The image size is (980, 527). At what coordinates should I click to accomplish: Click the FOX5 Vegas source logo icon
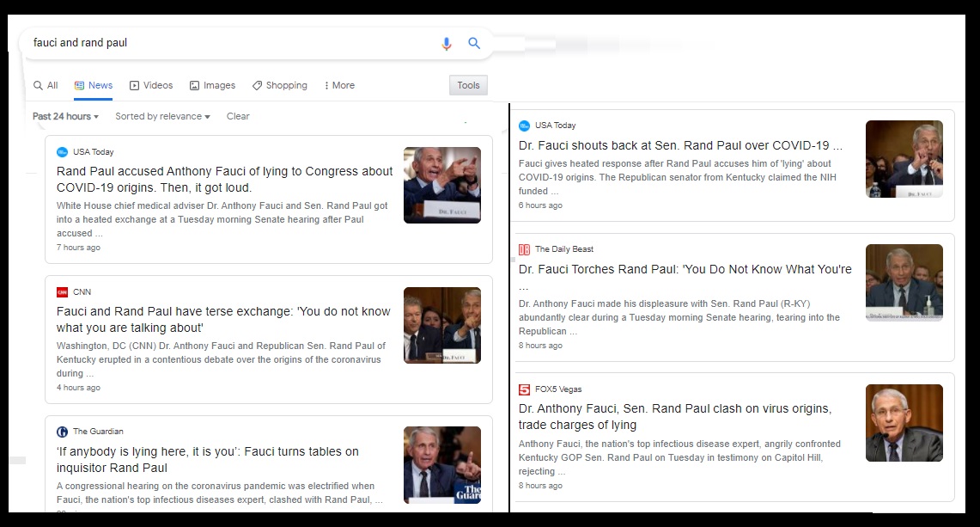point(525,389)
